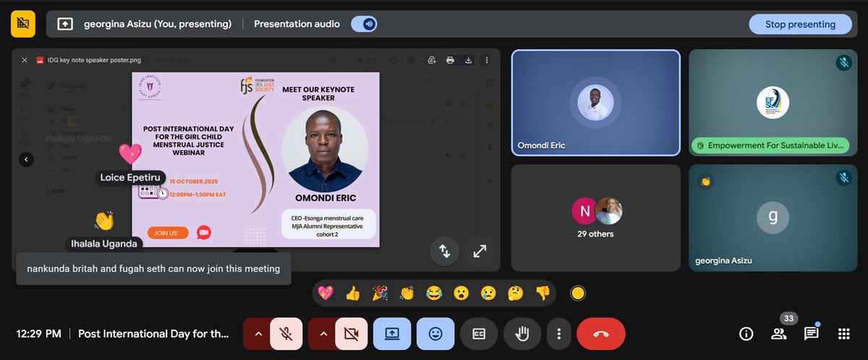Click the muted mic icon on Empowerment tile
868x360 pixels.
coord(843,63)
